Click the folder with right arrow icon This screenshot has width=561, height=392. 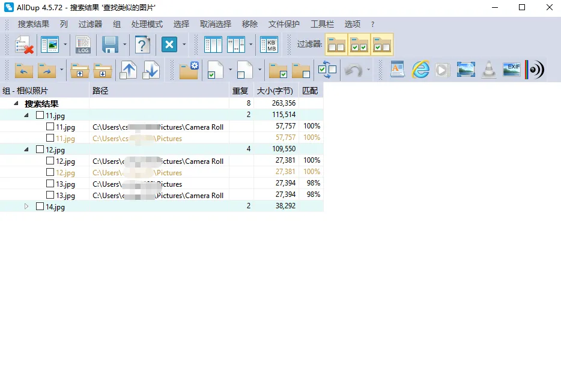[46, 70]
